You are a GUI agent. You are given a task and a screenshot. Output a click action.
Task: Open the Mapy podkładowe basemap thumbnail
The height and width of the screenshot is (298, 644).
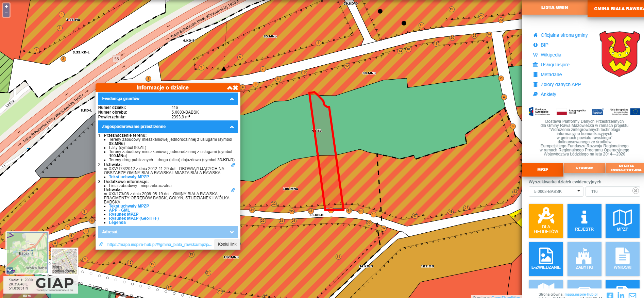[x=64, y=261]
